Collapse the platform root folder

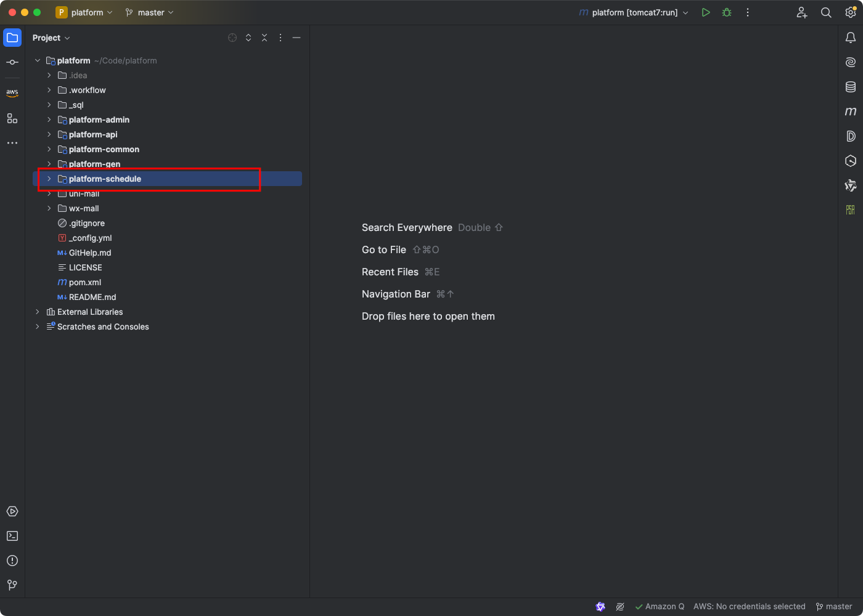click(x=38, y=60)
